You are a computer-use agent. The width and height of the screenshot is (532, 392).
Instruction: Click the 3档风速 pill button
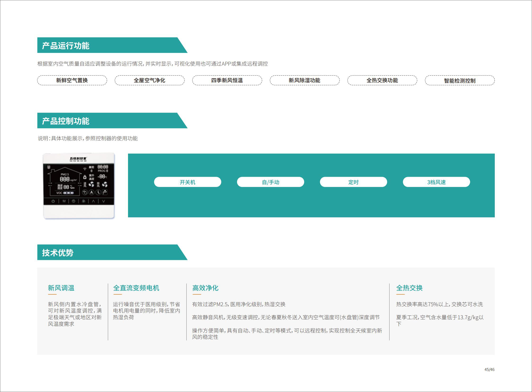click(x=436, y=182)
